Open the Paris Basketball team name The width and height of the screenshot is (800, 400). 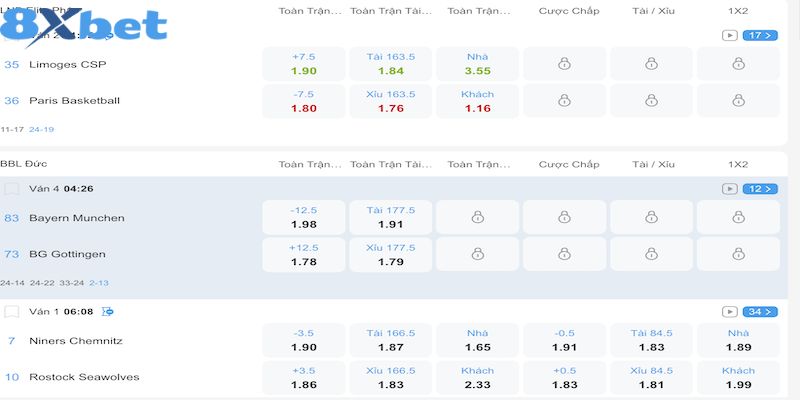[74, 101]
